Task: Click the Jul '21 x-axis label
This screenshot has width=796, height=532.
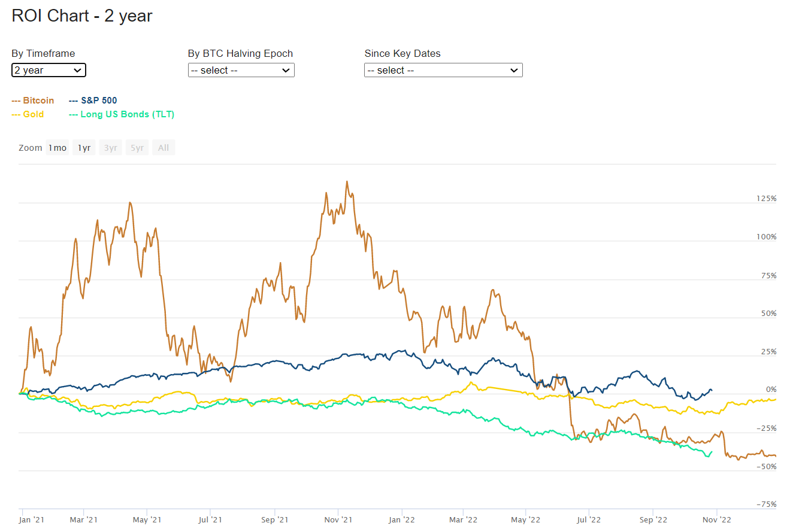Action: (210, 520)
